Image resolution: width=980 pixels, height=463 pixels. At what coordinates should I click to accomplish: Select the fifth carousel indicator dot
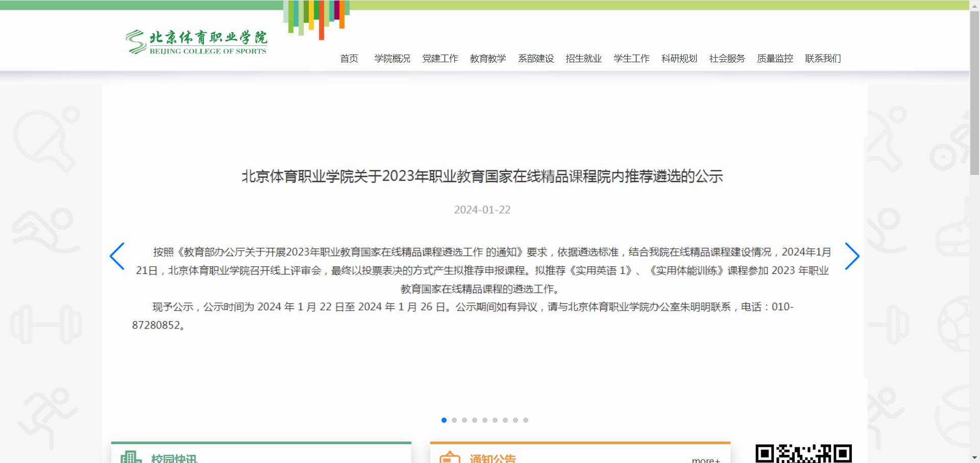pos(484,420)
